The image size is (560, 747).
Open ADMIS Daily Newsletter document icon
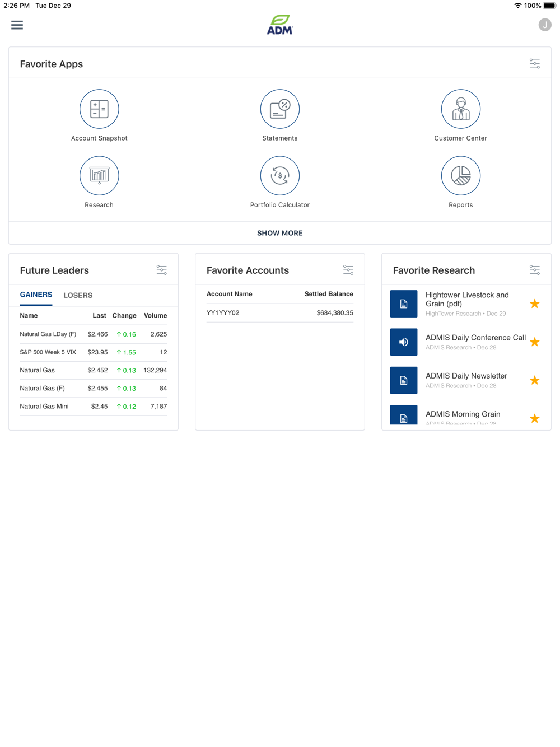tap(404, 380)
